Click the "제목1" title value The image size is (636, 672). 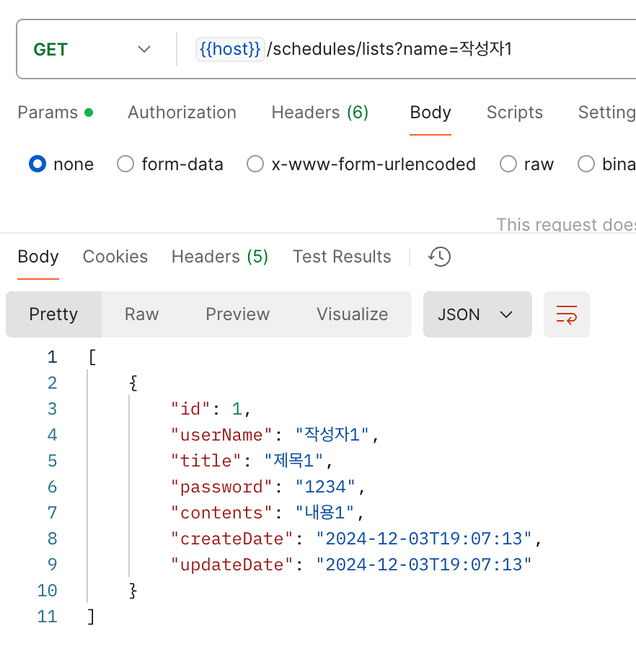click(293, 461)
